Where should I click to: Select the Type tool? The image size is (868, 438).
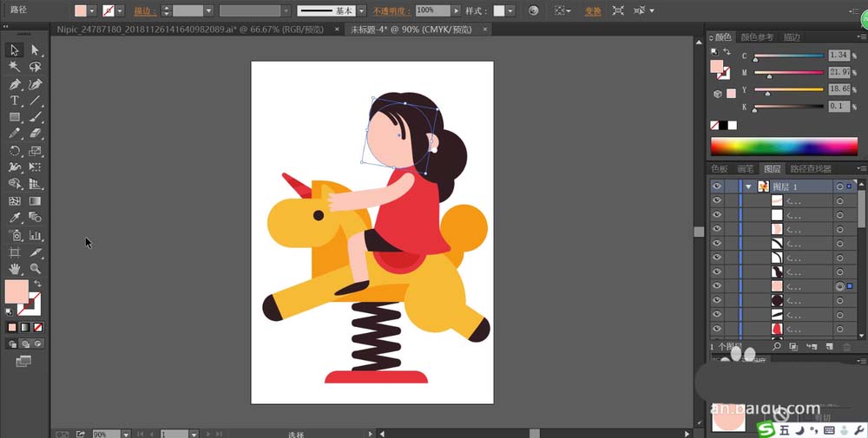tap(15, 101)
